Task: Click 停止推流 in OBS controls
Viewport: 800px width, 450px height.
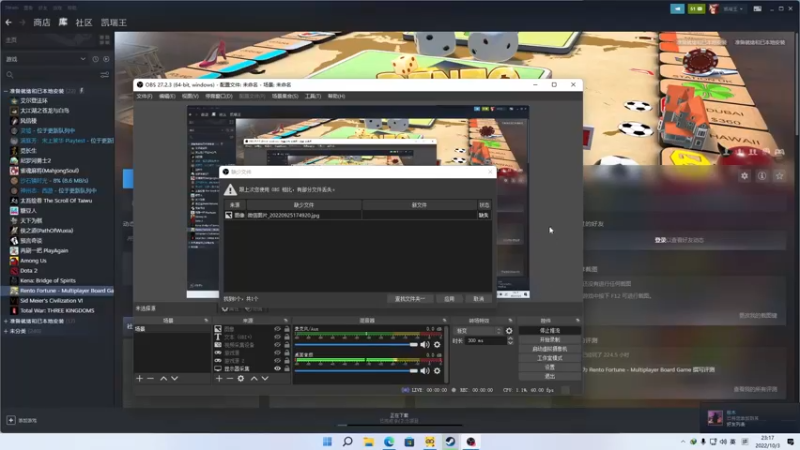Action: point(549,331)
